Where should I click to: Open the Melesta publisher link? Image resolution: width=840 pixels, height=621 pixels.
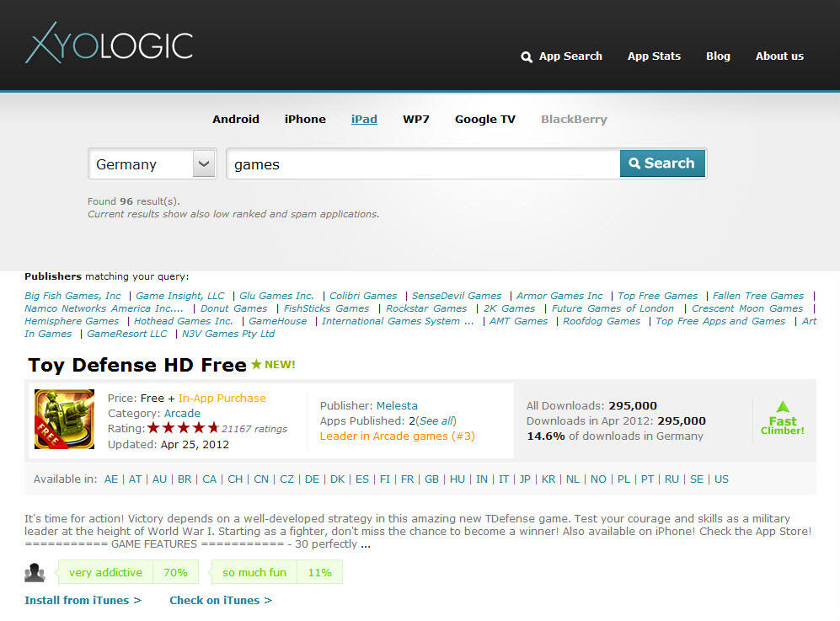tap(397, 405)
